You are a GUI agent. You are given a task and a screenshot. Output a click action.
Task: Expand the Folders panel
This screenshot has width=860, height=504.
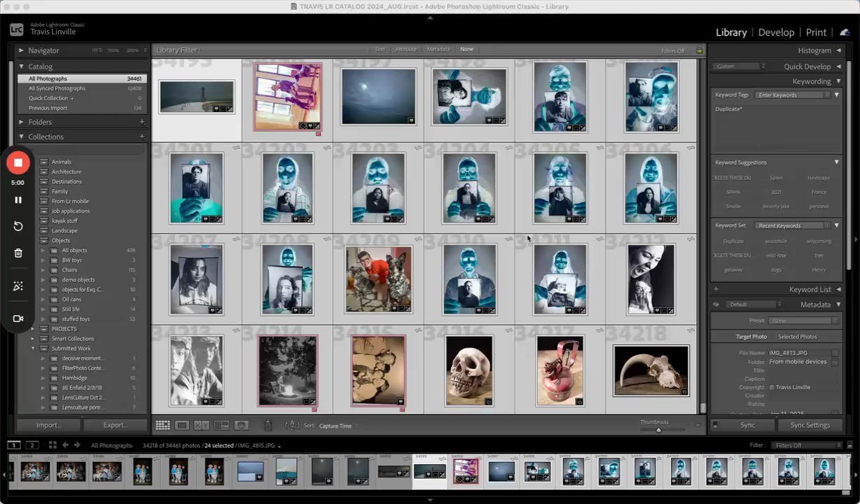[x=21, y=122]
